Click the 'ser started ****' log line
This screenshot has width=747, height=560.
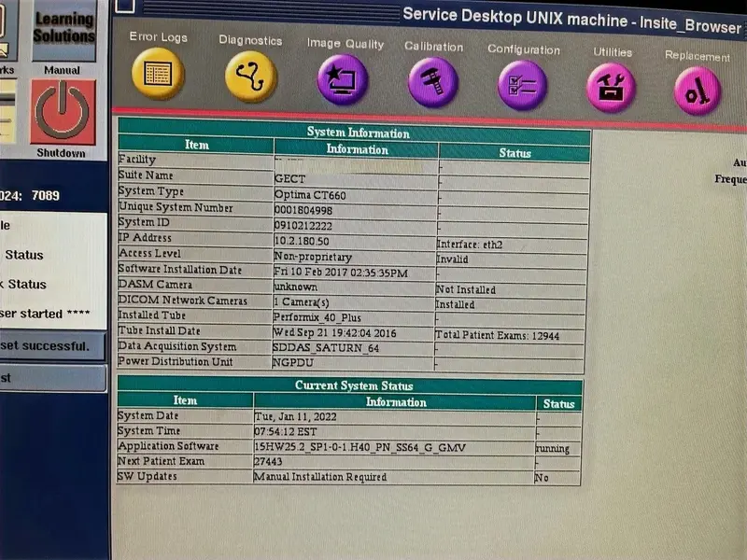pyautogui.click(x=45, y=314)
